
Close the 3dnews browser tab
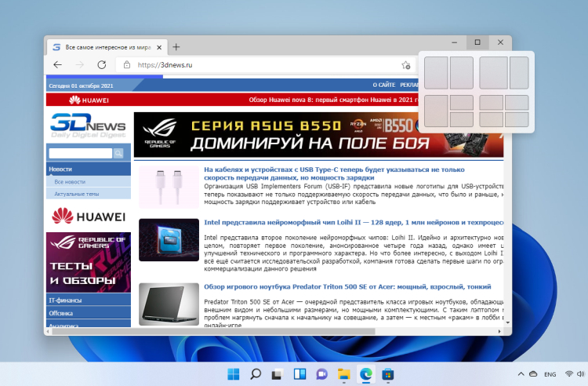[160, 47]
